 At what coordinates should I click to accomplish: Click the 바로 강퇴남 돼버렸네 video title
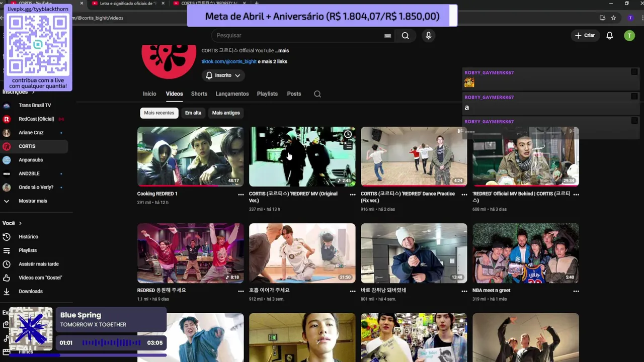[383, 291]
